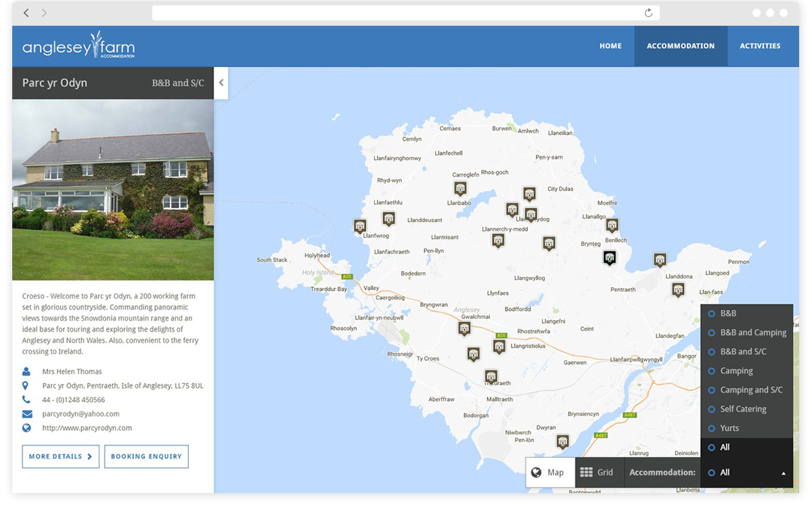
Task: Go back with the browser back arrow
Action: coord(26,13)
